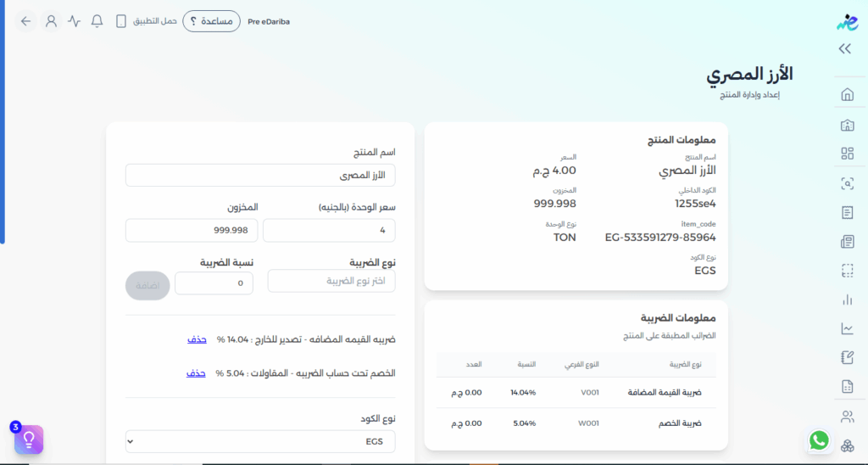Image resolution: width=868 pixels, height=465 pixels.
Task: Delete the 14.04% VAT tax entry
Action: [x=197, y=339]
